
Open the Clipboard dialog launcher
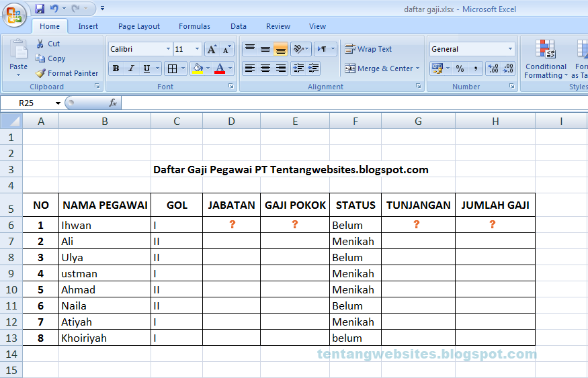tap(97, 86)
